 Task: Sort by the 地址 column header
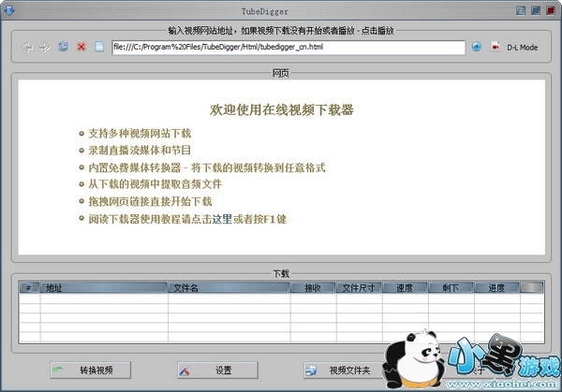104,287
